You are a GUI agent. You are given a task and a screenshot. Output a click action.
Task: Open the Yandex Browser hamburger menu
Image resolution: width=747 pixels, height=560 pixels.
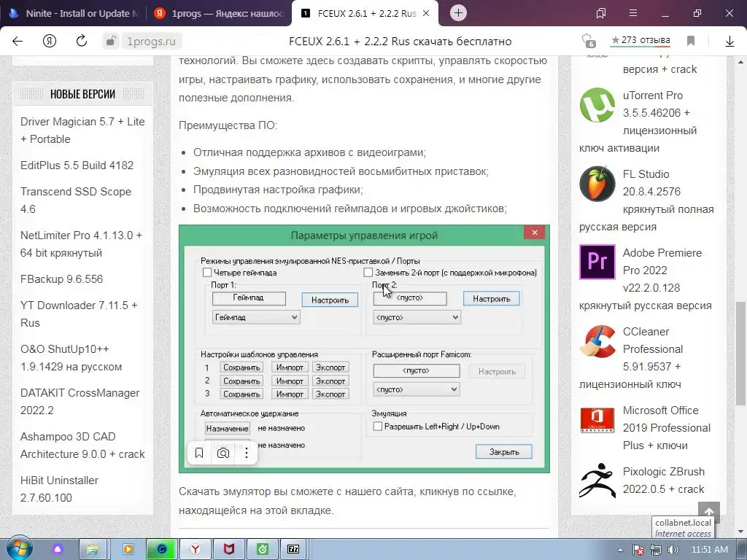(x=633, y=13)
